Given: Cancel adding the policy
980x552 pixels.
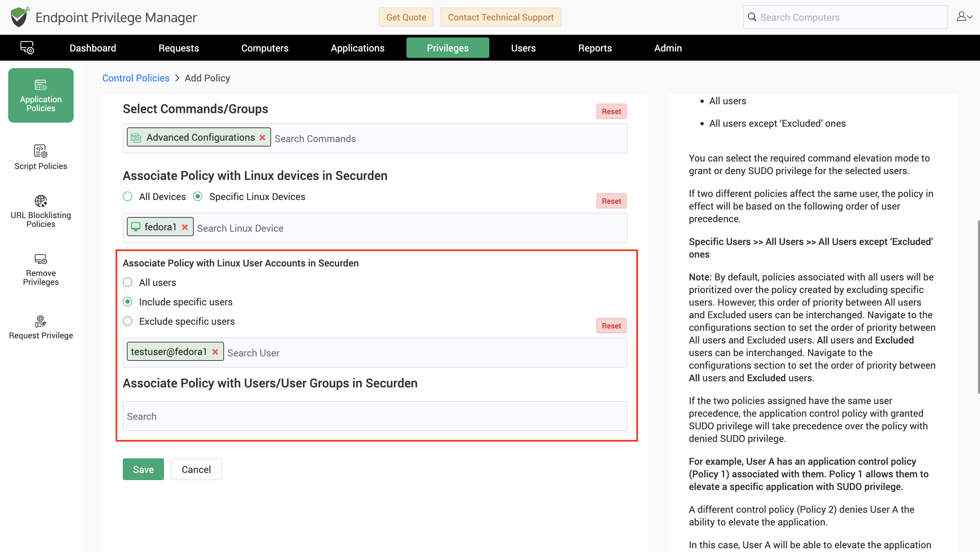Looking at the screenshot, I should point(196,469).
